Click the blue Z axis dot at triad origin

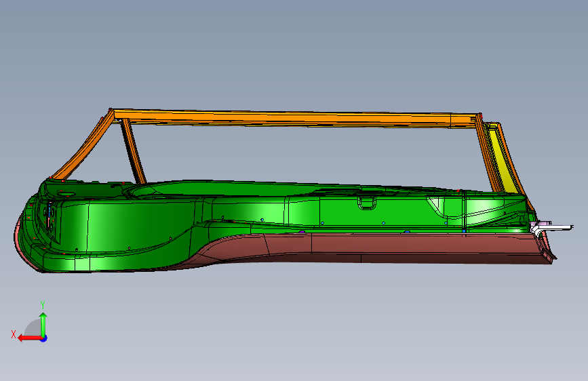(x=44, y=338)
